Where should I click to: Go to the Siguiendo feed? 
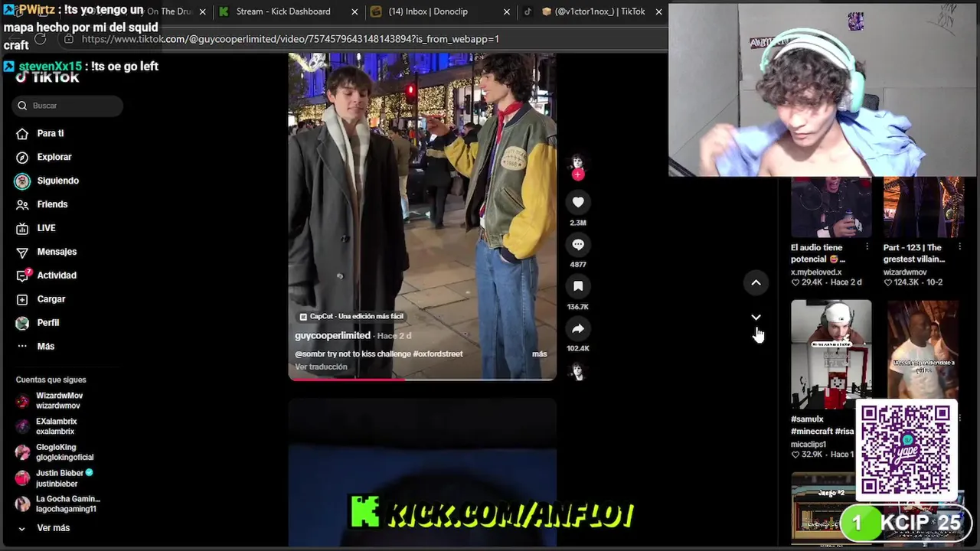coord(47,181)
